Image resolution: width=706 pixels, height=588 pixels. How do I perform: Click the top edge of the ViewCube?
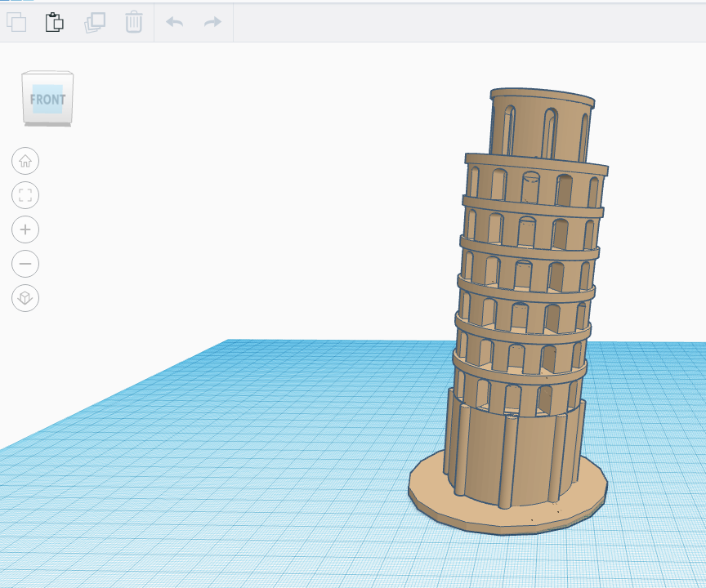point(47,76)
